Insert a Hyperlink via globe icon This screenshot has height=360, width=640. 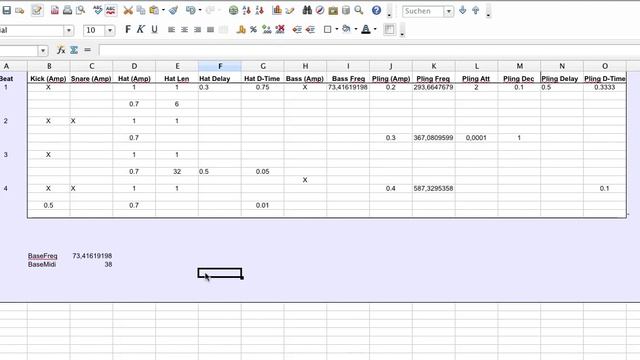point(233,11)
